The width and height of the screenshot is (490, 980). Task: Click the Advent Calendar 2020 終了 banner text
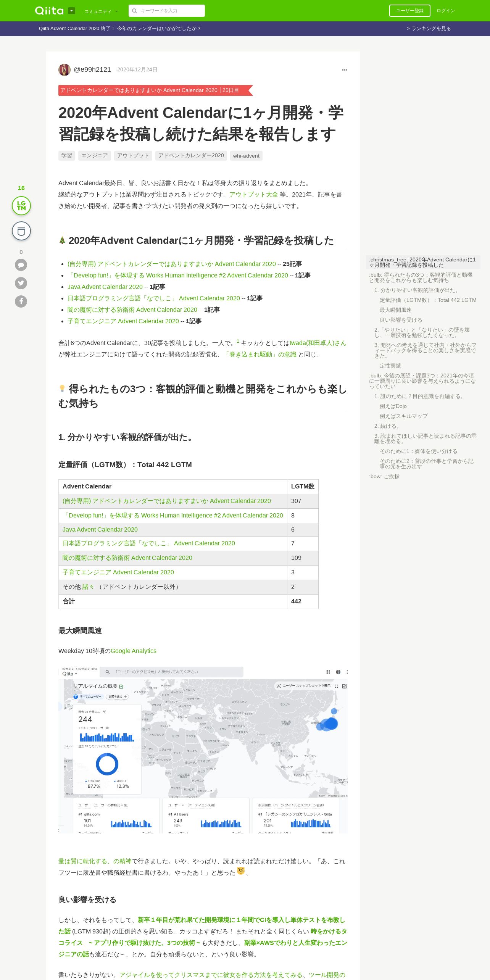[120, 29]
